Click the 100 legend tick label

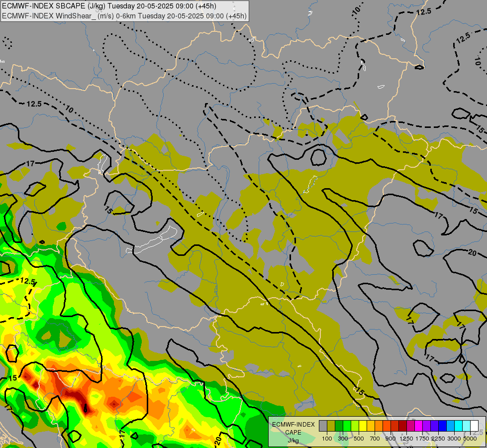tap(327, 439)
